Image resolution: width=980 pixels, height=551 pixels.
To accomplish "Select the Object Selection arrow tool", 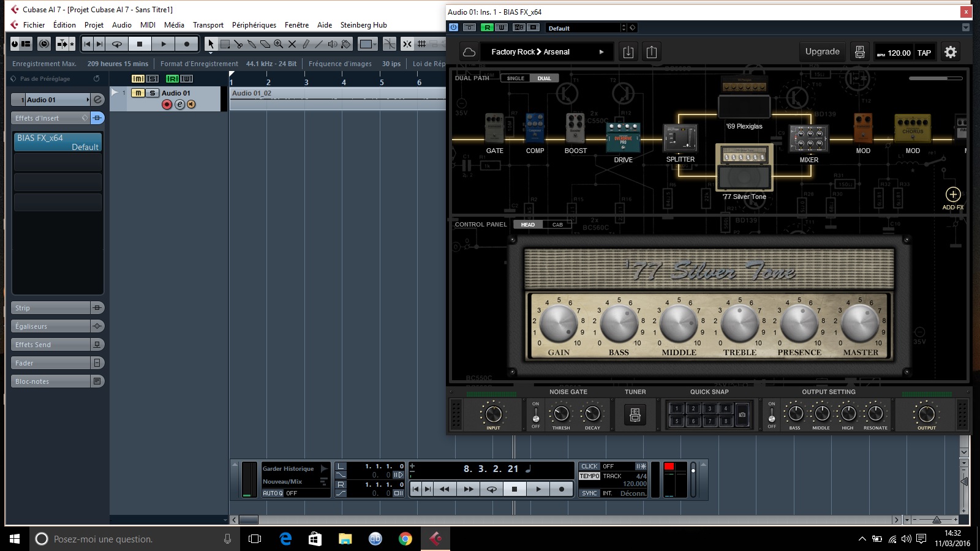I will pos(211,44).
